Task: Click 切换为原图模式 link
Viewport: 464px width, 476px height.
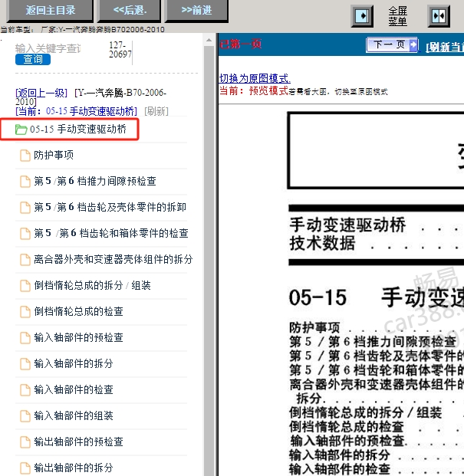Action: 255,79
